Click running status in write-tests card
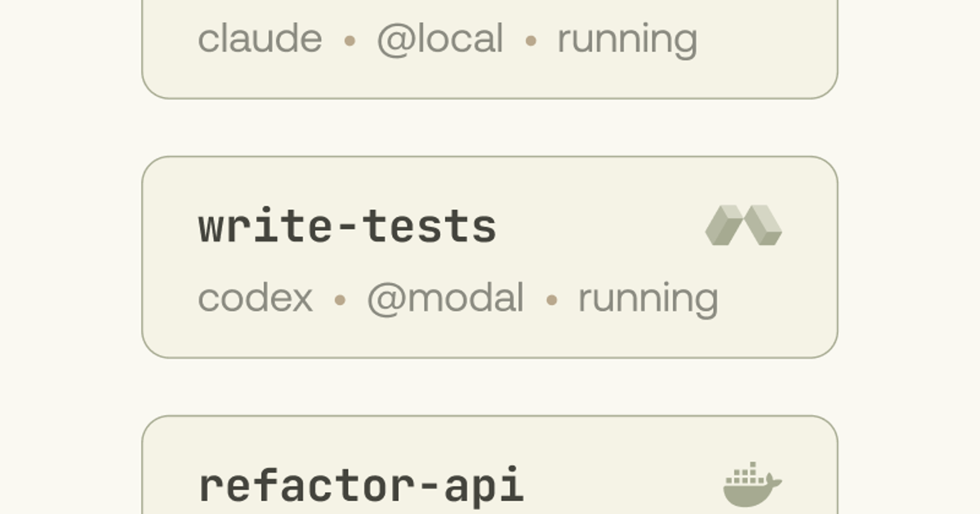Screen dimensions: 980x514 [648, 299]
